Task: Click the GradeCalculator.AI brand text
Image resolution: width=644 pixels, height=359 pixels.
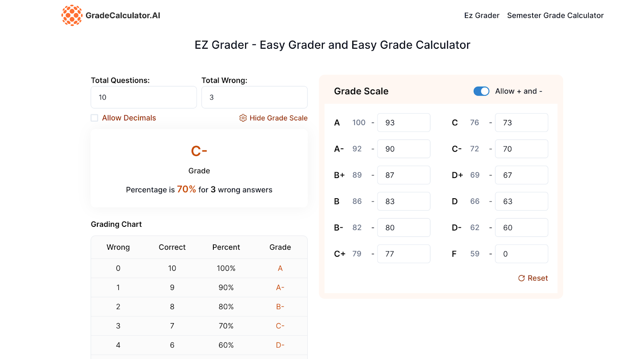Action: pos(123,15)
